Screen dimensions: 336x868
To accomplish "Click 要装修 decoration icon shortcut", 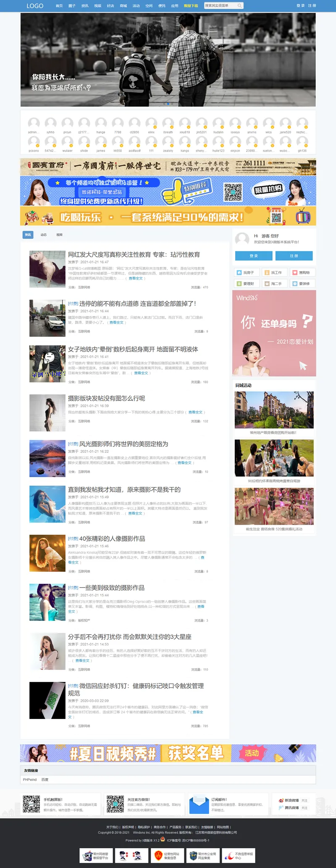I will click(295, 284).
